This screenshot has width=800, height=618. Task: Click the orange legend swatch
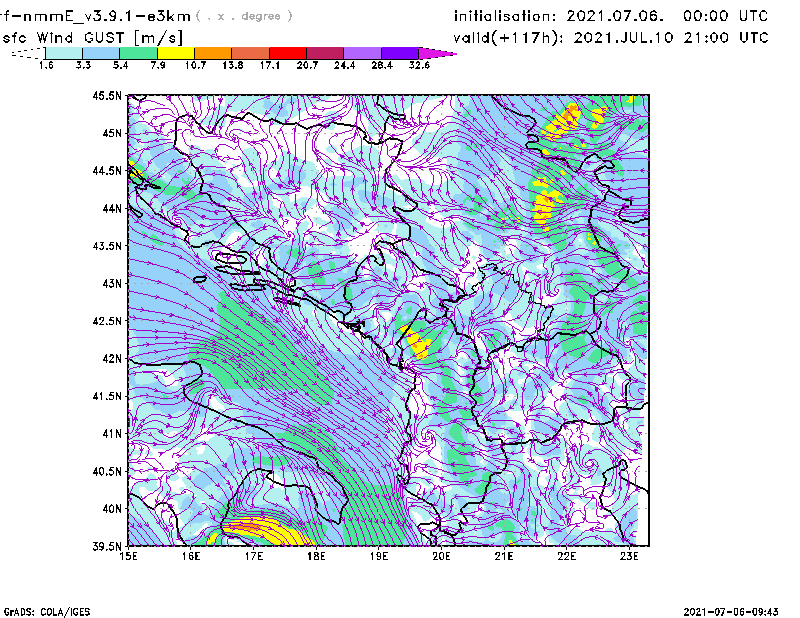pyautogui.click(x=213, y=53)
